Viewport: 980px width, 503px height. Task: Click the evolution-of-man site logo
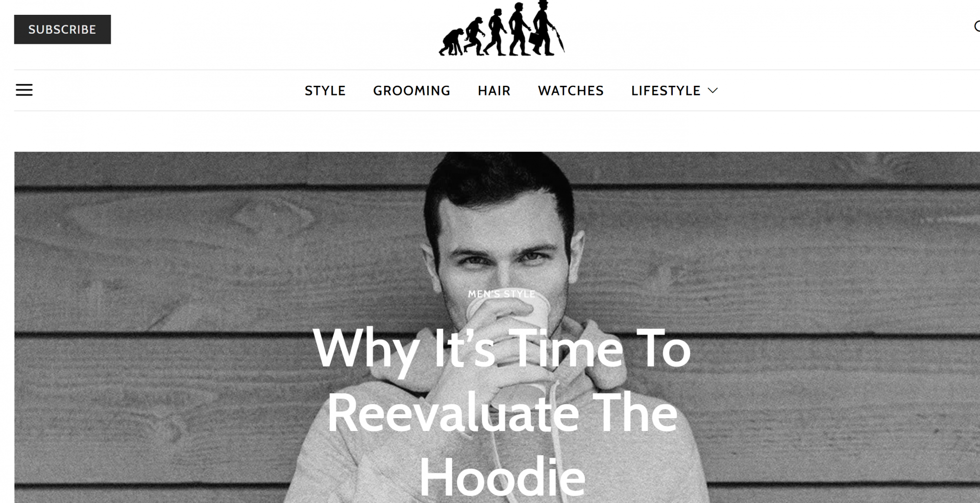(502, 28)
